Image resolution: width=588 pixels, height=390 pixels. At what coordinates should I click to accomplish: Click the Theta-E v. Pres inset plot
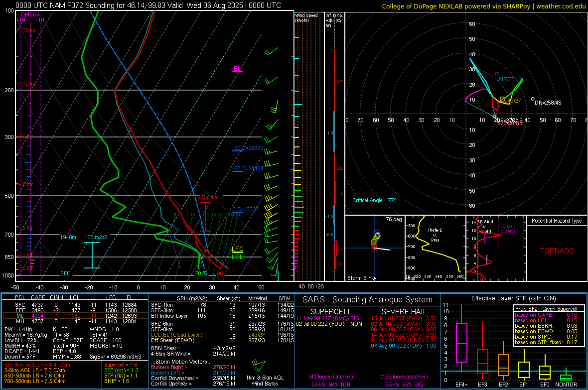click(x=435, y=248)
